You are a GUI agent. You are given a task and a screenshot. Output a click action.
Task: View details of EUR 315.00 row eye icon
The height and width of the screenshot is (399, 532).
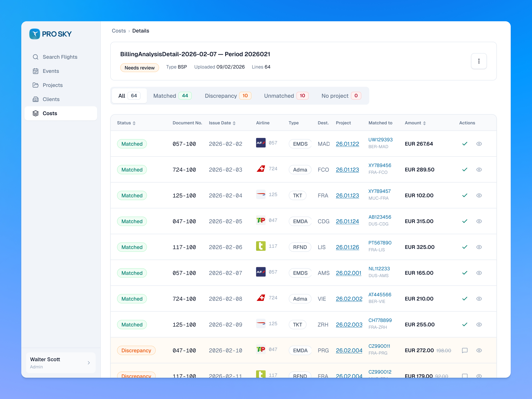click(479, 221)
